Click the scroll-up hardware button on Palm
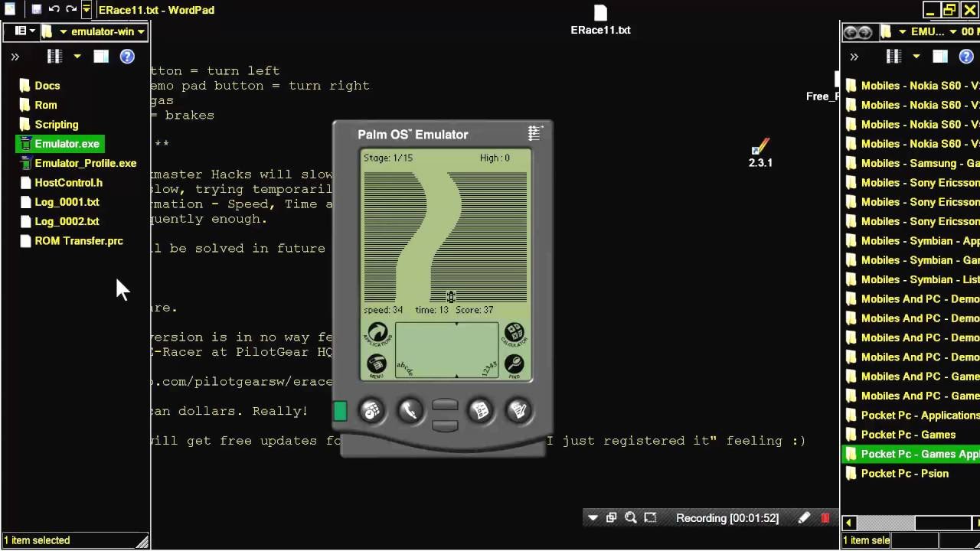Viewport: 980px width, 551px height. pos(445,405)
